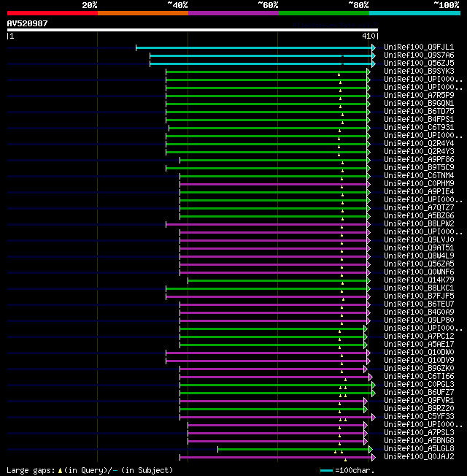
Task: Select the UniRef100_Q9AT51 label
Action: [x=419, y=247]
